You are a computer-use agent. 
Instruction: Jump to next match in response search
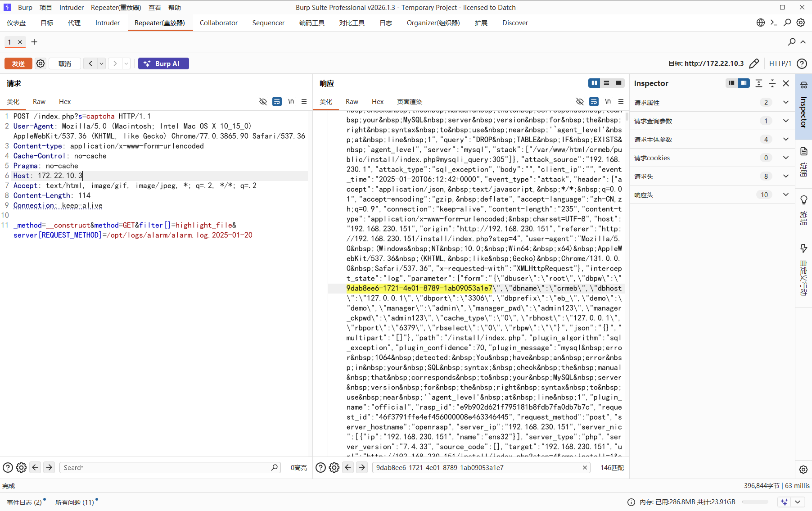coord(362,468)
